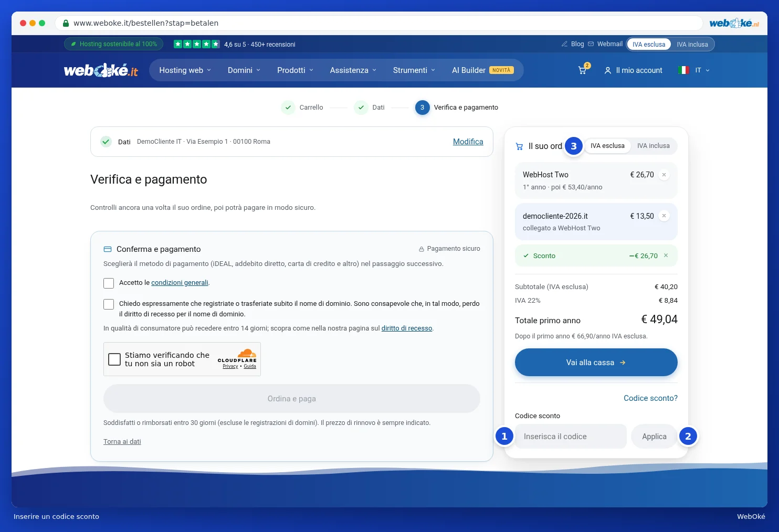Expand the Hosting web menu

[185, 70]
